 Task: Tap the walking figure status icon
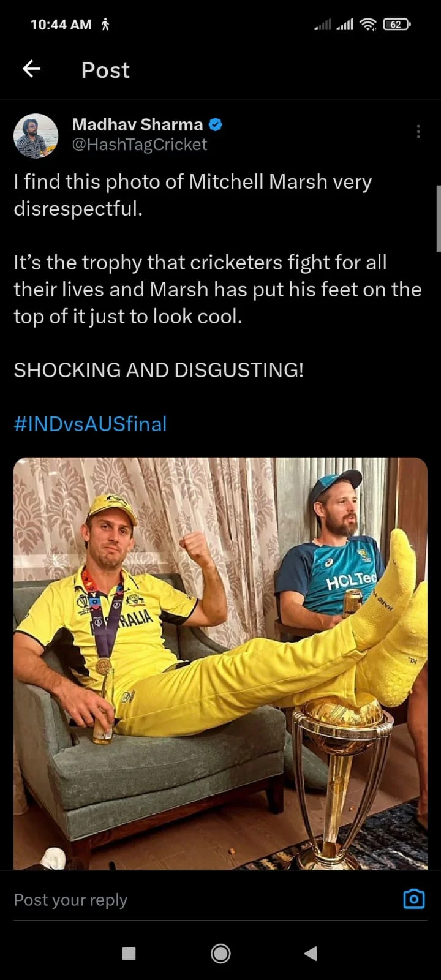pyautogui.click(x=105, y=24)
